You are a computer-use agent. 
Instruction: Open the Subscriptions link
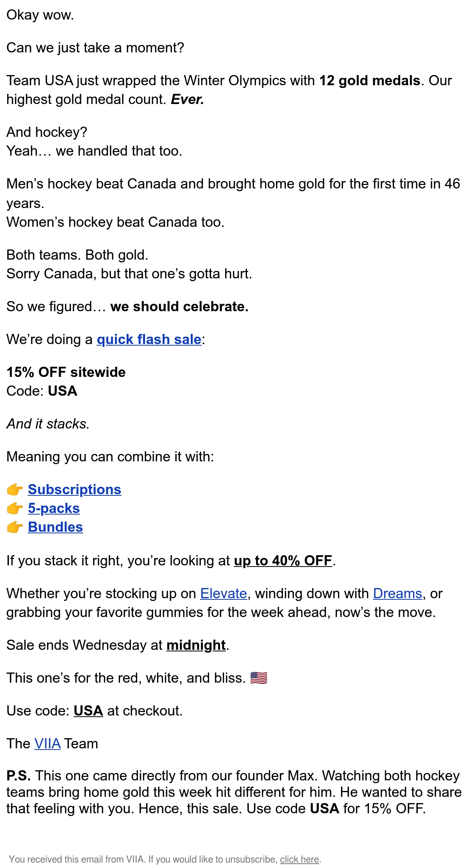pos(75,490)
